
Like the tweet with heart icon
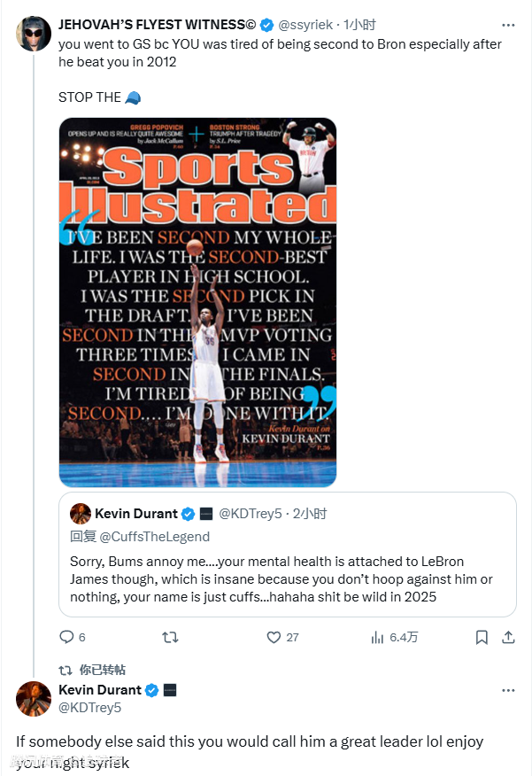point(274,637)
